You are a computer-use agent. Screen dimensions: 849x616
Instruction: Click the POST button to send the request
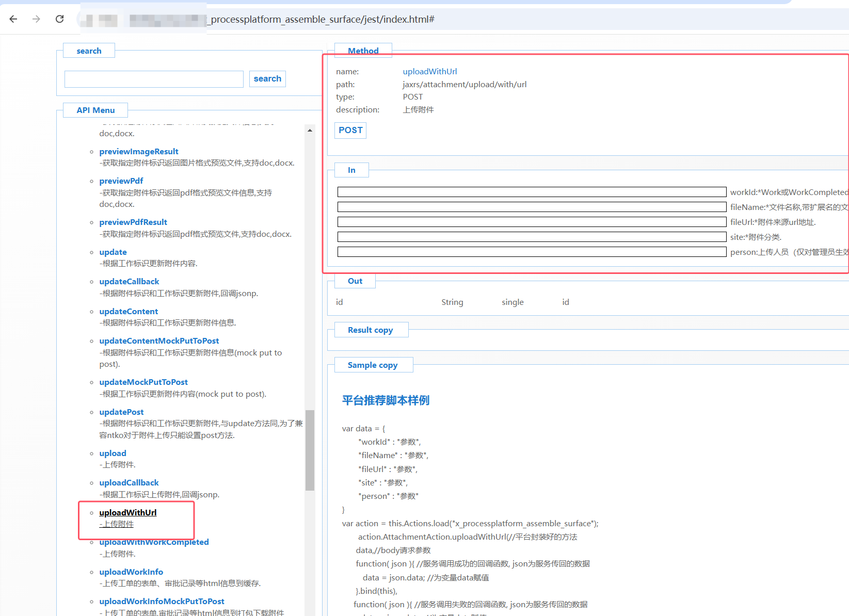coord(350,131)
